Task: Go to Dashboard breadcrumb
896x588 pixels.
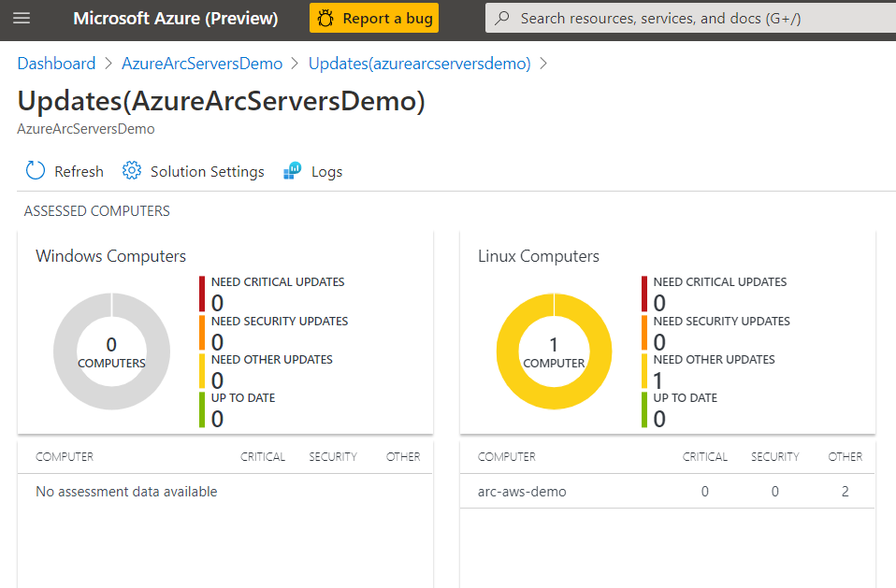Action: 56,64
